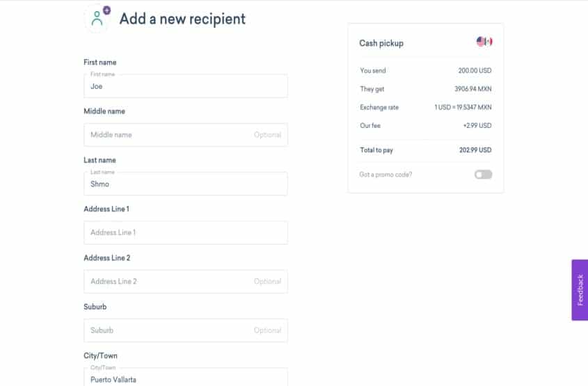Click the Address Line 2 optional field
Screen dimensions: 588x386
pos(186,282)
